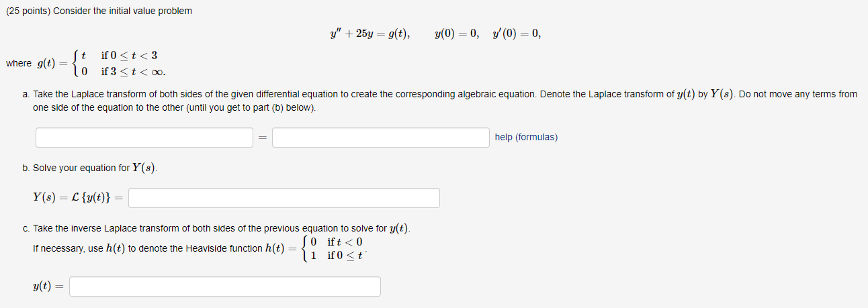
Task: Click the right-side answer box in part a
Action: (x=381, y=138)
